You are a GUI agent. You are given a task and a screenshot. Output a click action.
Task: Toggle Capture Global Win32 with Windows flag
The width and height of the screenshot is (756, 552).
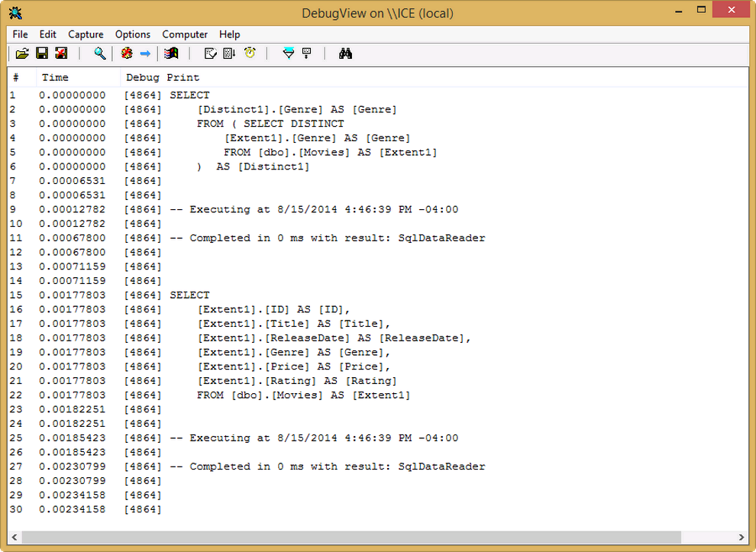tap(172, 53)
